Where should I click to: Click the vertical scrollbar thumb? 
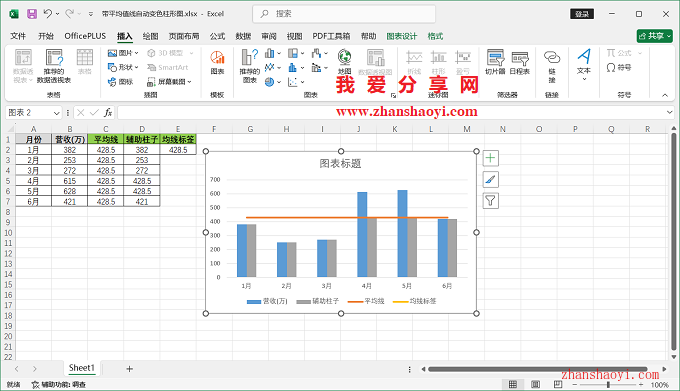coord(673,241)
